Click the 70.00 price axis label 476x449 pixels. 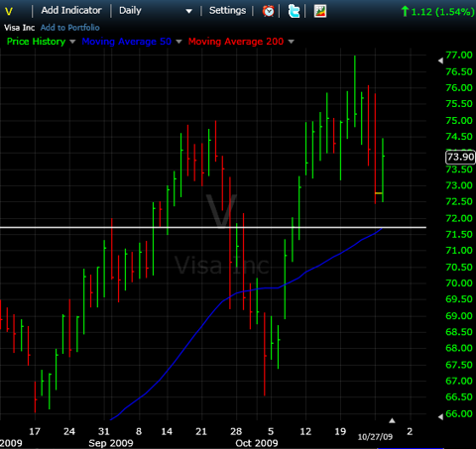[459, 283]
